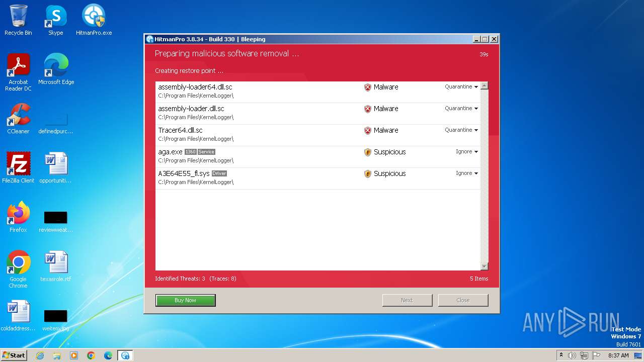Open Internet Explorer from the taskbar
The image size is (644, 362).
(40, 355)
